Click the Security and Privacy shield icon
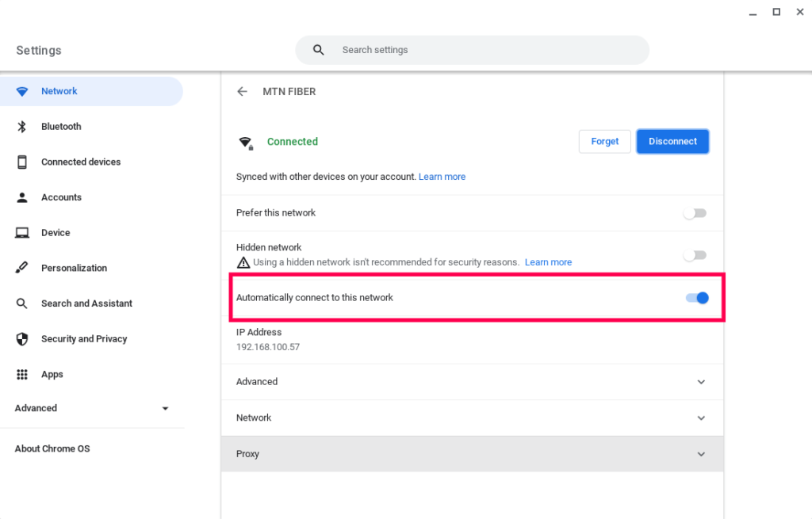The width and height of the screenshot is (812, 519). (x=21, y=339)
